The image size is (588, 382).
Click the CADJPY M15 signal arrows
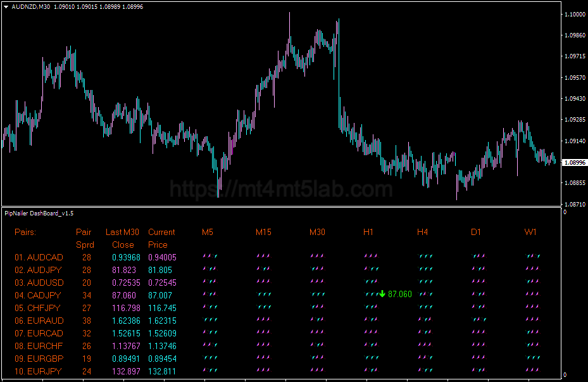264,294
